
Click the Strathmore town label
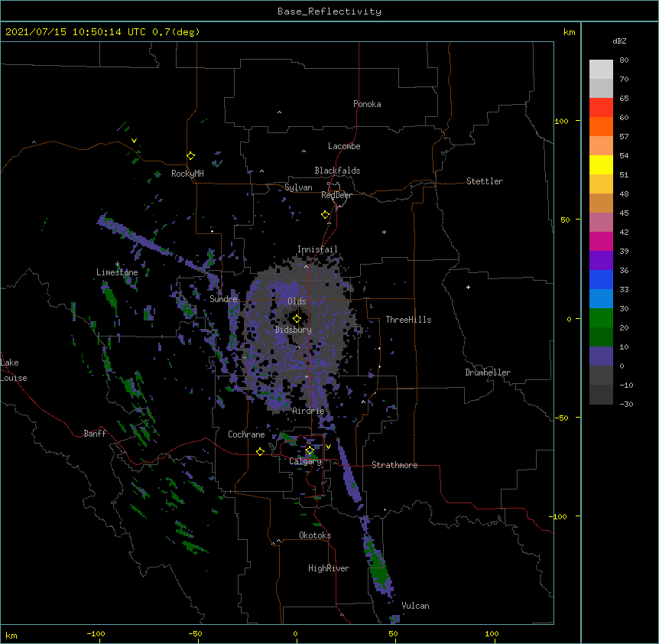click(394, 465)
